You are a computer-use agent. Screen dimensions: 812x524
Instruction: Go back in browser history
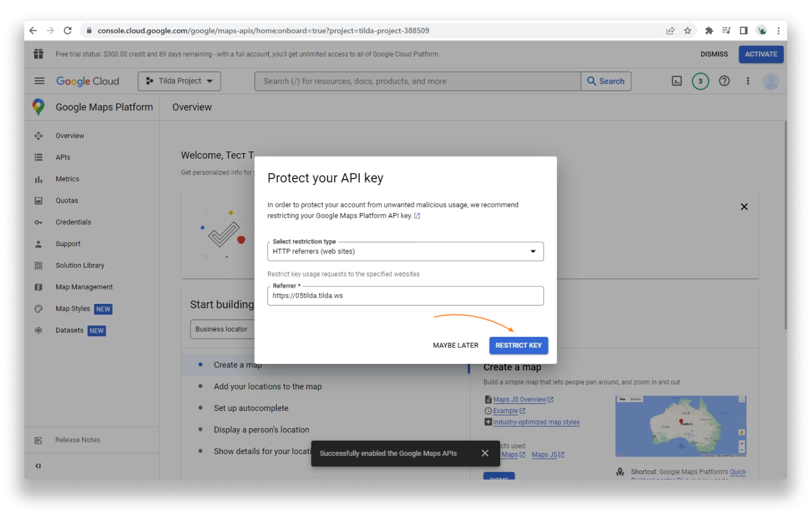pos(33,31)
